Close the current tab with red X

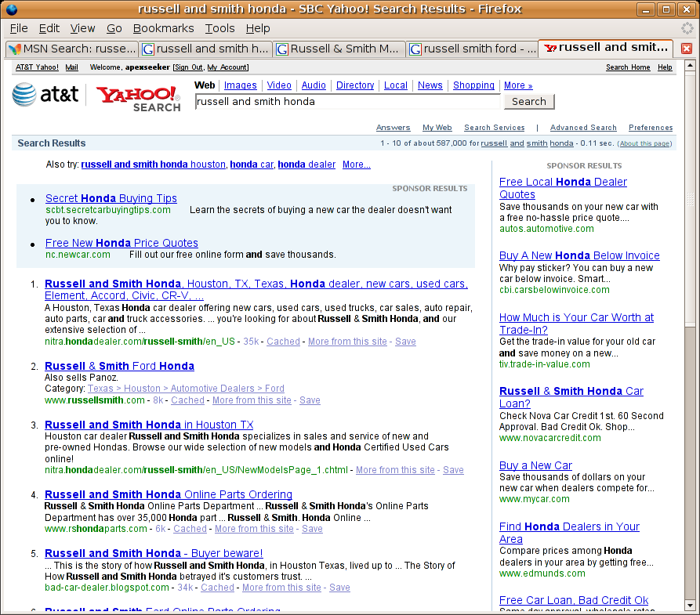[x=687, y=49]
